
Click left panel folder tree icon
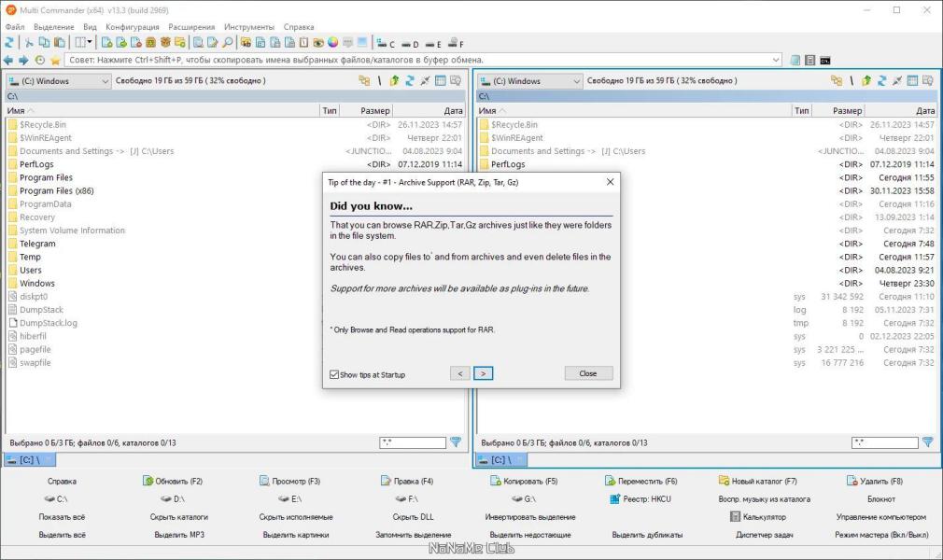[x=364, y=80]
